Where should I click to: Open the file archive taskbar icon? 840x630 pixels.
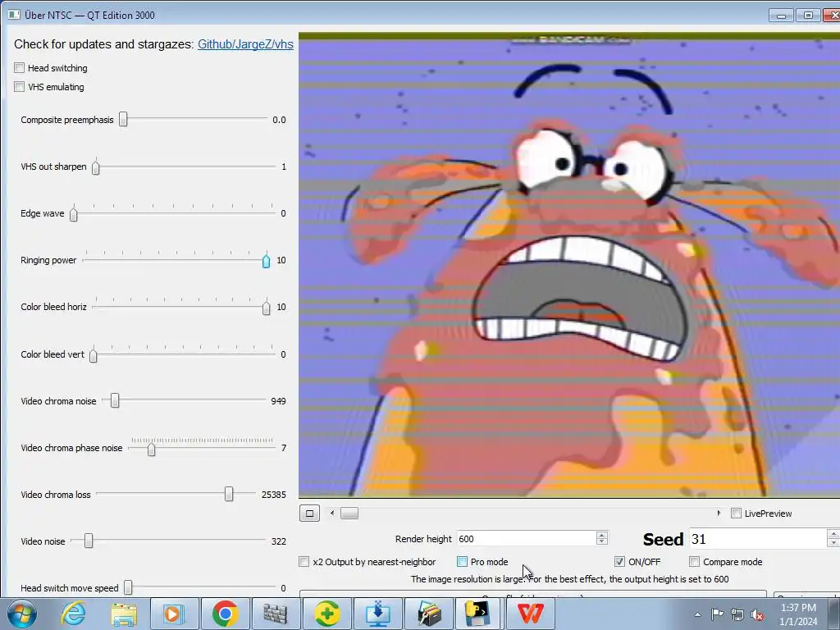(x=428, y=614)
